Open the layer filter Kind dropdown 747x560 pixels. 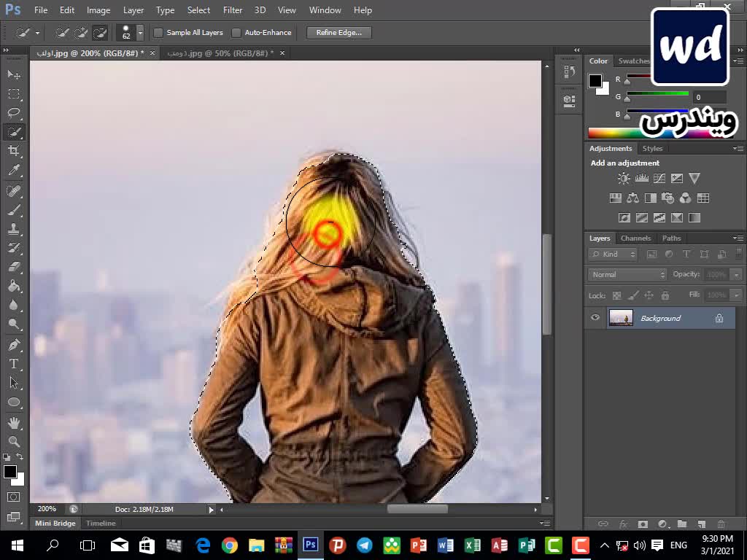click(x=614, y=254)
